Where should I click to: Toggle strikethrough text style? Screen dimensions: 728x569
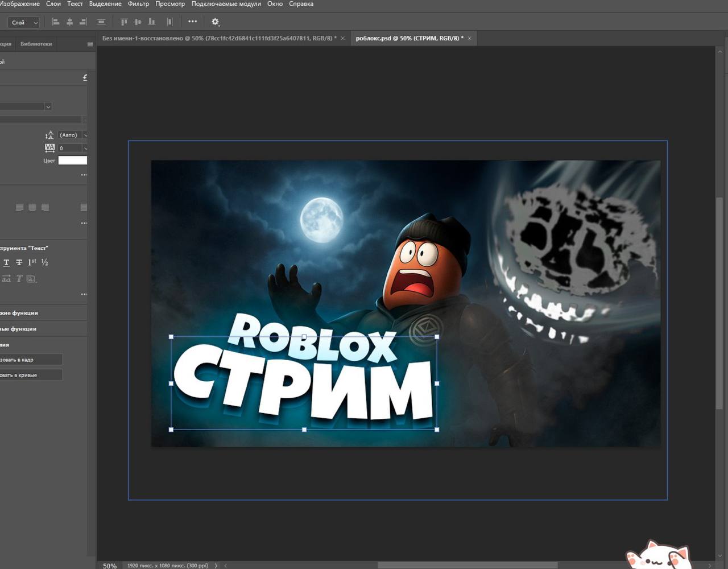(x=19, y=262)
